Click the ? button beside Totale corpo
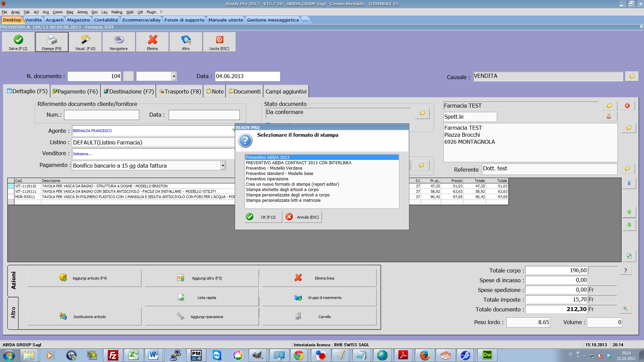Screen dimensions: 644x362 [x=626, y=270]
